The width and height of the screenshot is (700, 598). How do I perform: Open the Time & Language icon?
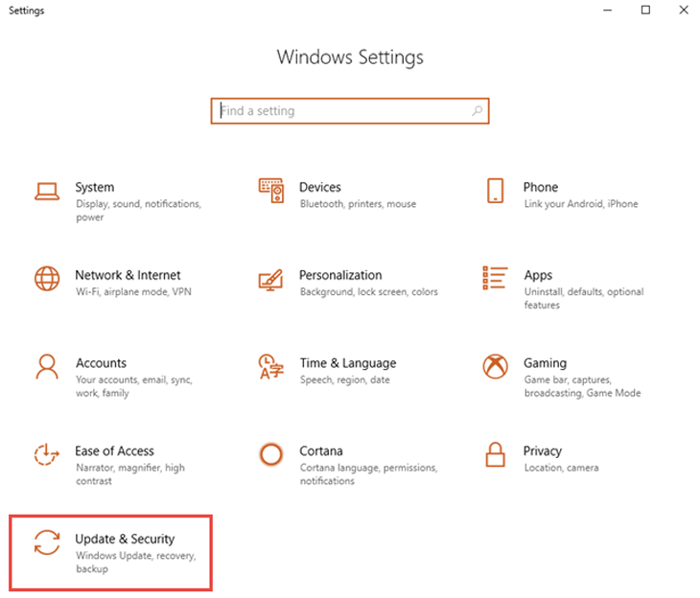tap(271, 366)
